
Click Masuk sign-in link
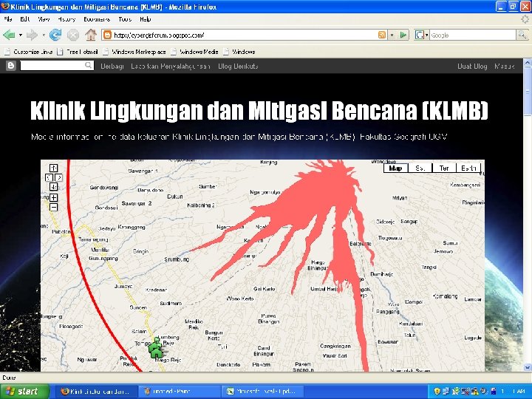pyautogui.click(x=505, y=66)
